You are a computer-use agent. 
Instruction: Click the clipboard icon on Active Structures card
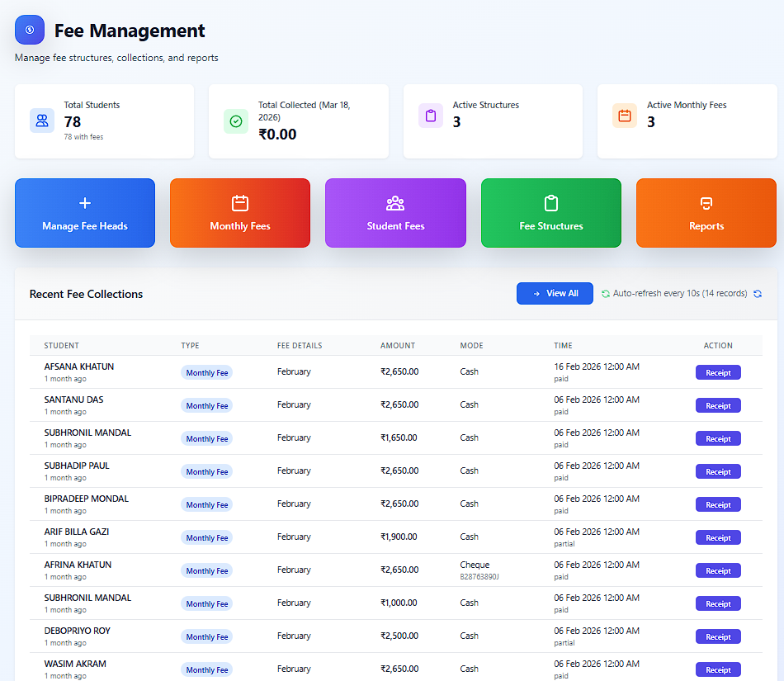coord(431,116)
